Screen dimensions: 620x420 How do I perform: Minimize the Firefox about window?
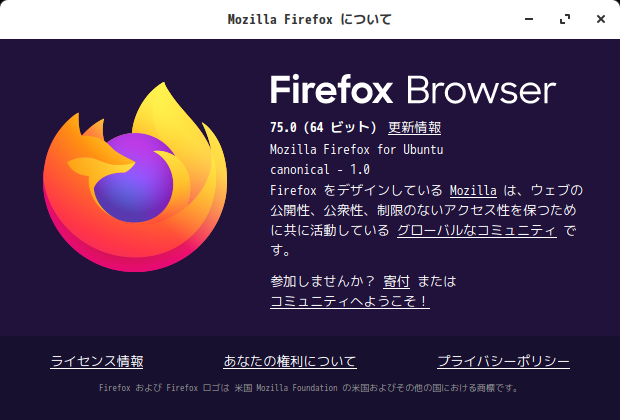(529, 19)
